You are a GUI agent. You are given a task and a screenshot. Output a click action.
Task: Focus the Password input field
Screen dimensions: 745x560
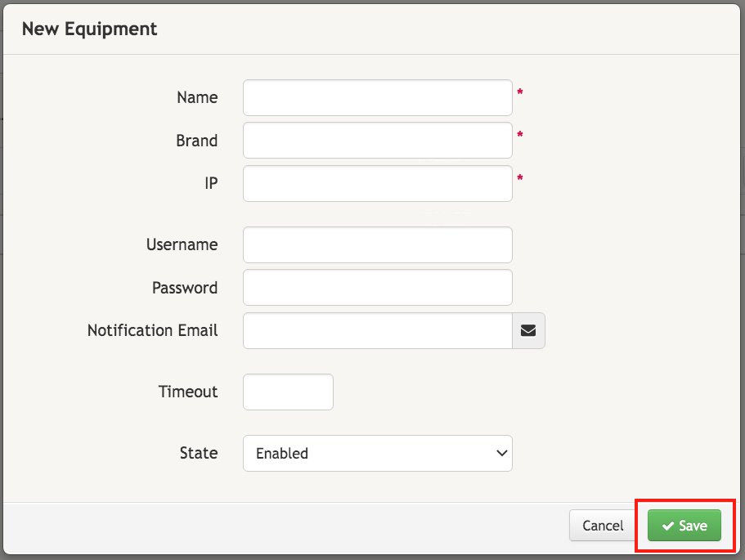376,287
